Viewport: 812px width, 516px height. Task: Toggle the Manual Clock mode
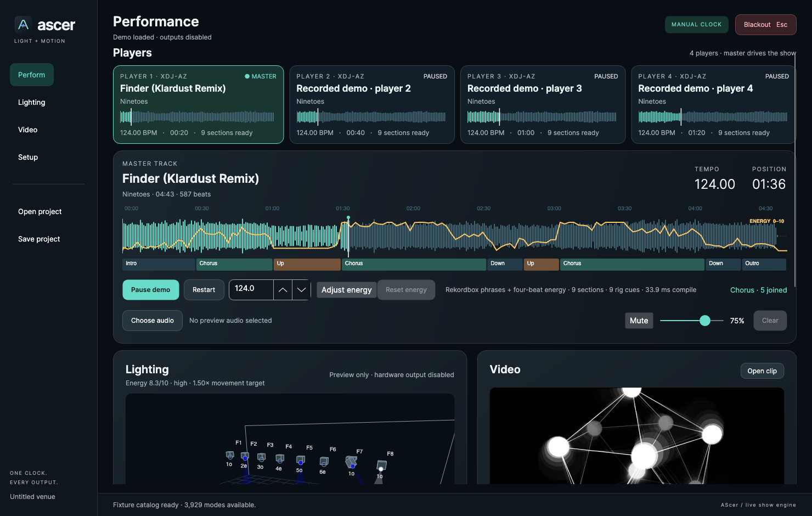click(697, 25)
